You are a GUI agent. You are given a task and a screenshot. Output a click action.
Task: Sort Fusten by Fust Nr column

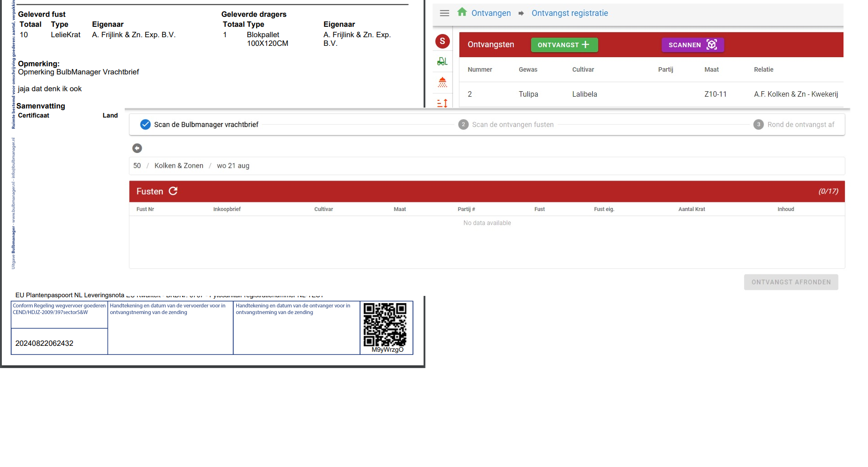pos(145,209)
